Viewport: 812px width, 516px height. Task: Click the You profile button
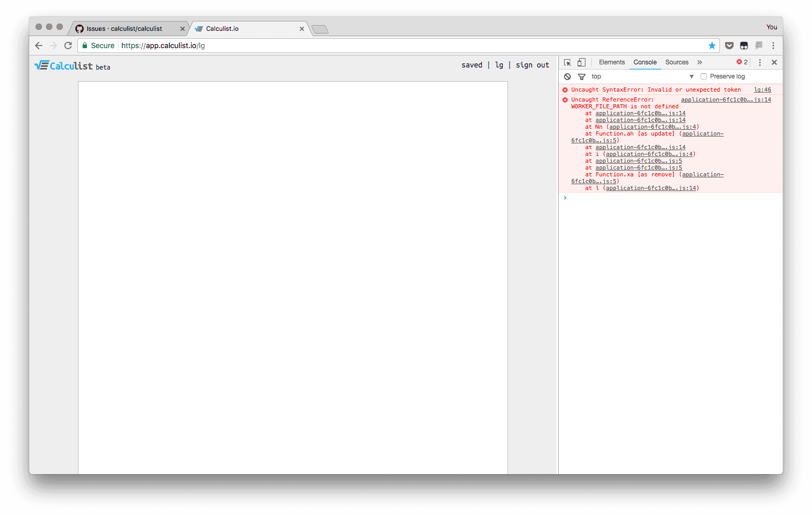tap(772, 27)
